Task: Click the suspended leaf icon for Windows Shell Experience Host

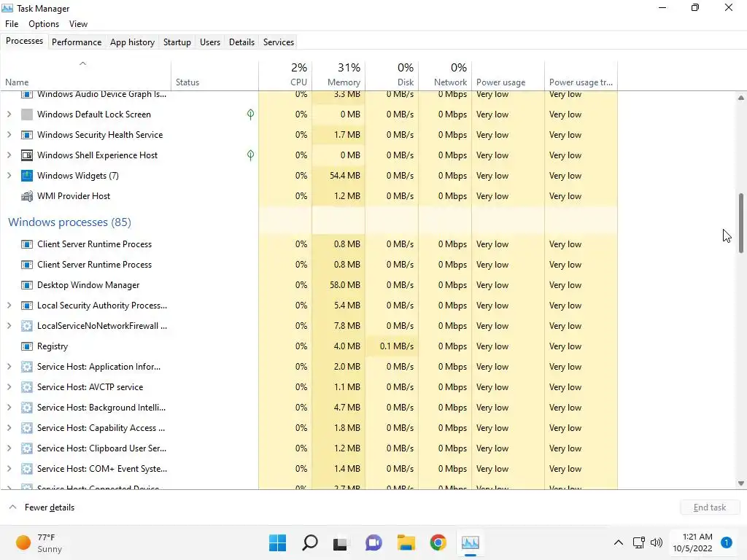Action: point(251,155)
